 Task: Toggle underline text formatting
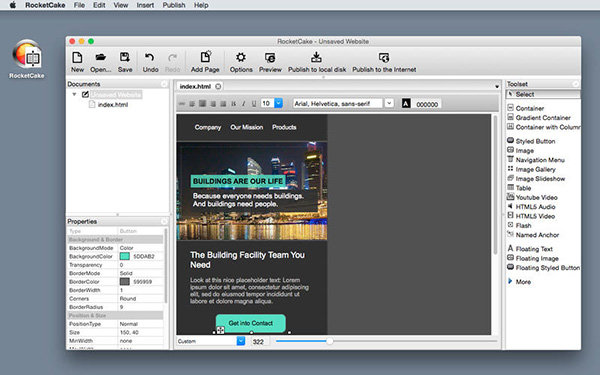(x=254, y=103)
